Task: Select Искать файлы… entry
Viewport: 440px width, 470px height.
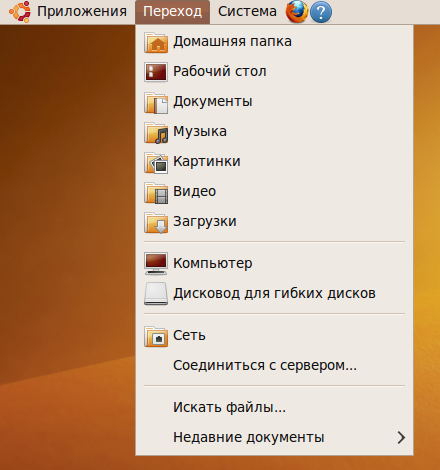Action: point(229,407)
